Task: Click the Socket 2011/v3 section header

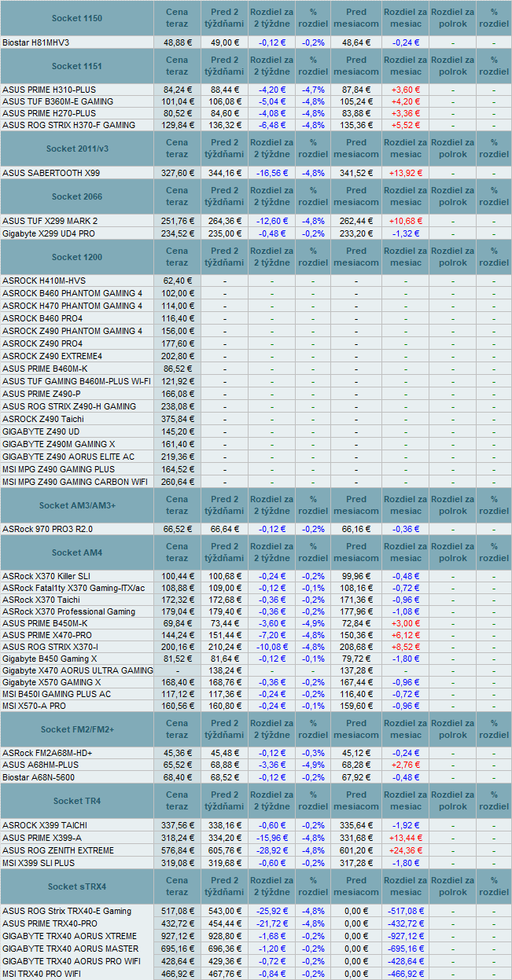Action: (x=76, y=149)
